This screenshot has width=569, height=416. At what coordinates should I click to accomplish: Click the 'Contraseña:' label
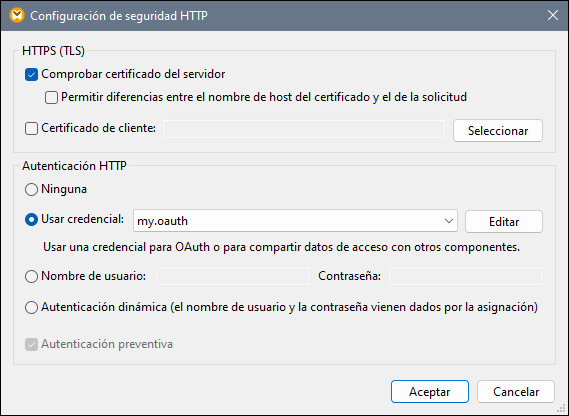click(349, 276)
